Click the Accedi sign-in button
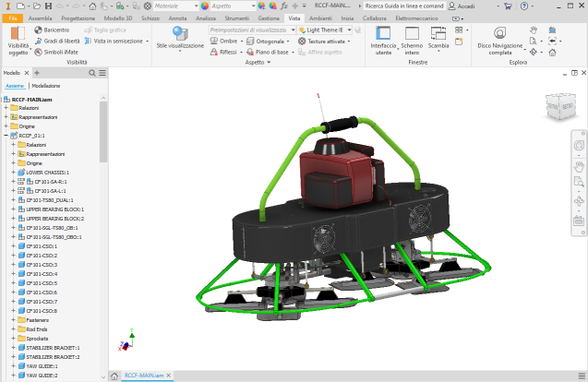 461,6
